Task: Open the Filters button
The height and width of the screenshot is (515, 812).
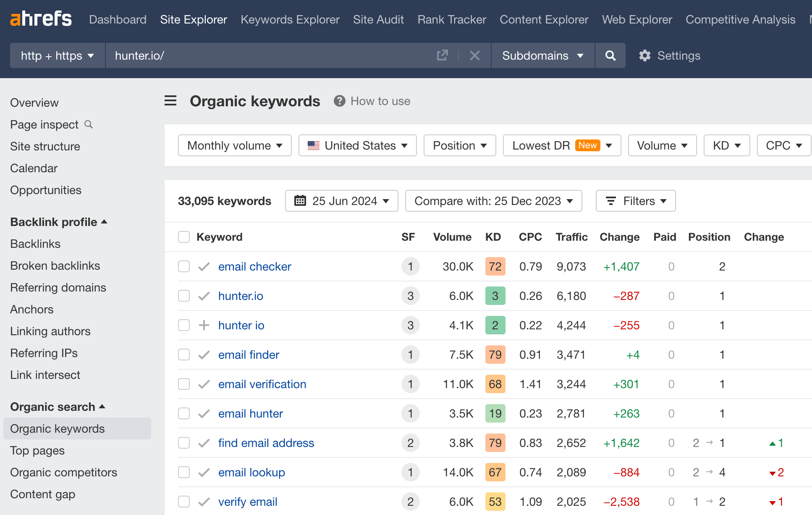Action: coord(636,201)
